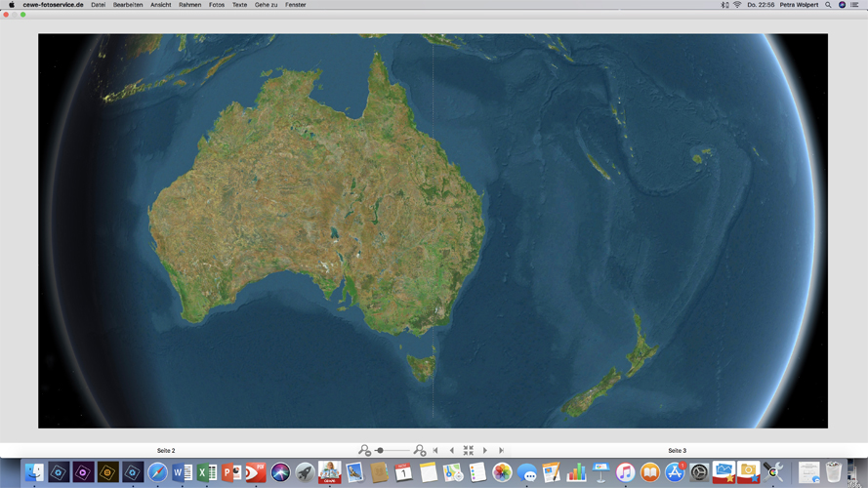Open the Datei menu

[x=98, y=5]
